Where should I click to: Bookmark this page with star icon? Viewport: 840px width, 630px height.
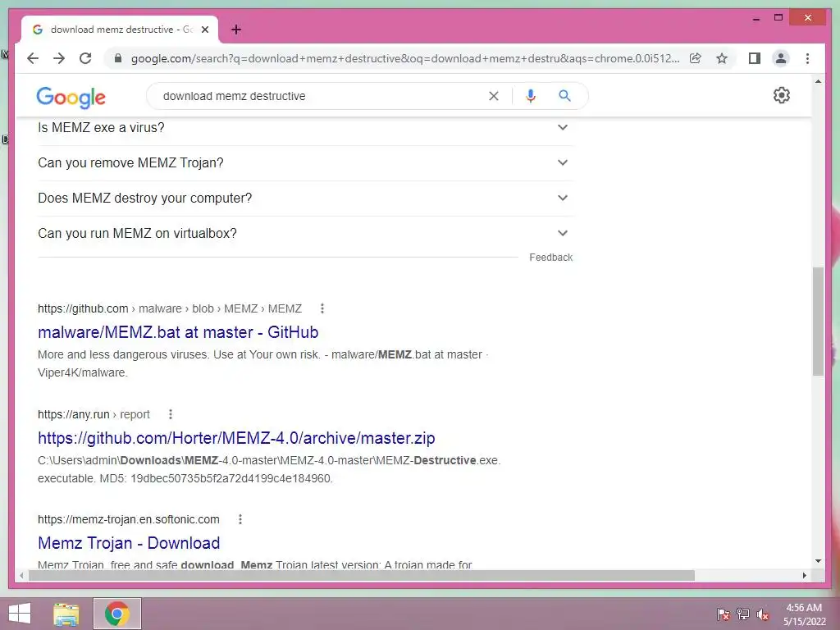pyautogui.click(x=722, y=58)
